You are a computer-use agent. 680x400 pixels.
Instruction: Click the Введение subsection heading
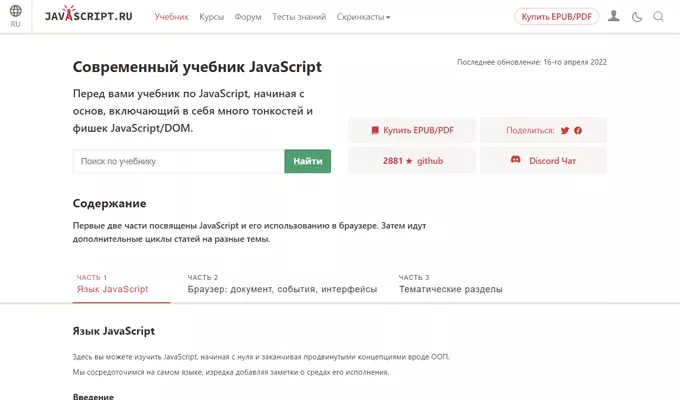[x=93, y=396]
